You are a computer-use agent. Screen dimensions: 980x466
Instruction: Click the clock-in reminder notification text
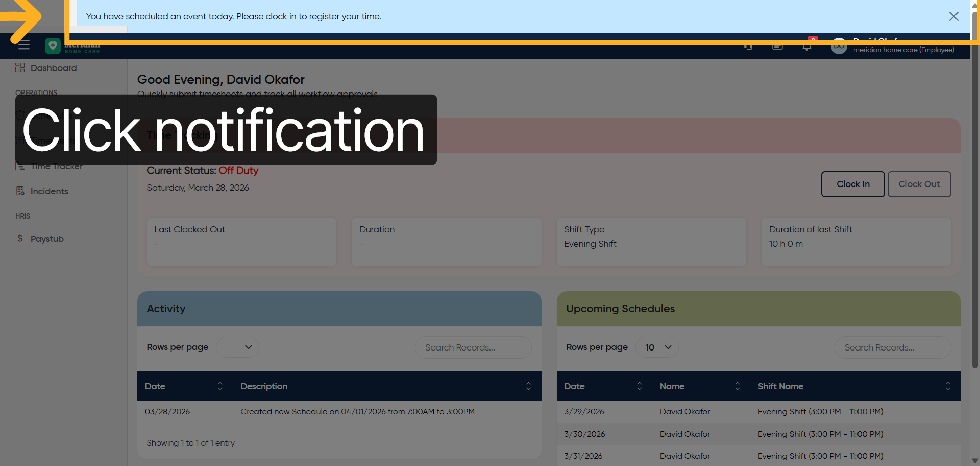233,16
